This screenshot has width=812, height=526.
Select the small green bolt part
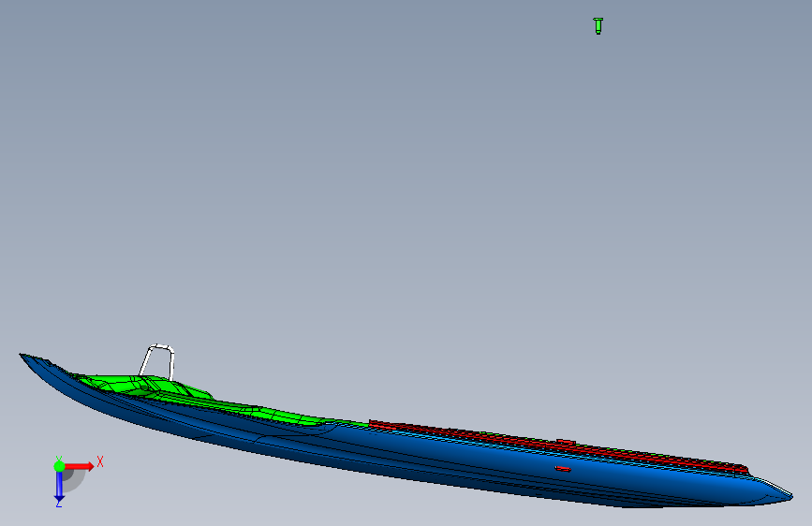pyautogui.click(x=598, y=25)
